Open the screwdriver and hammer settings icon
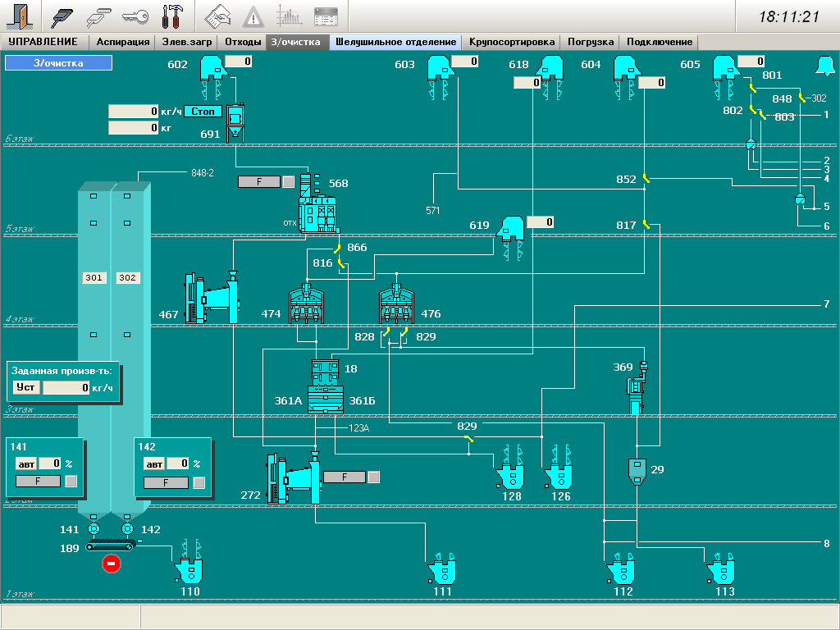The image size is (840, 630). [x=171, y=16]
